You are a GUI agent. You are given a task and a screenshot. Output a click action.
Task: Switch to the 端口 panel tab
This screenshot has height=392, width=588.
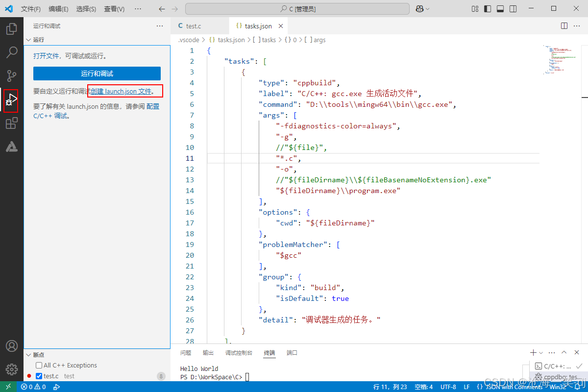pos(292,353)
